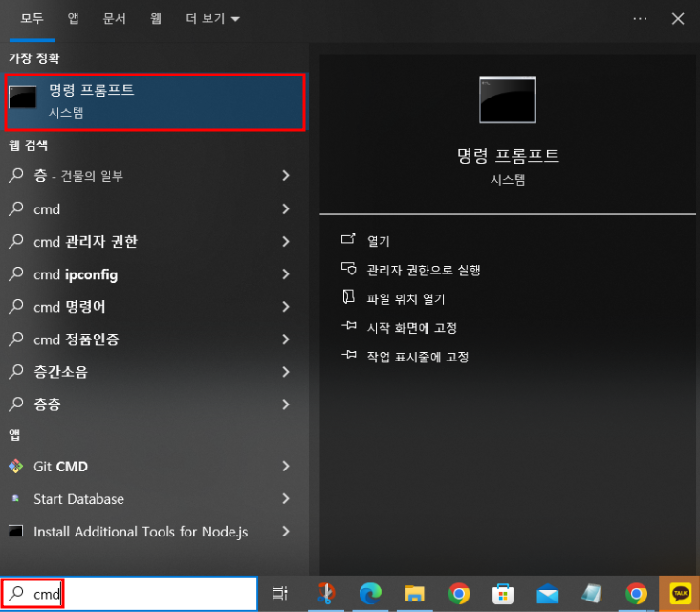Click the Node.js tools console icon
Image resolution: width=700 pixels, height=612 pixels.
(15, 531)
